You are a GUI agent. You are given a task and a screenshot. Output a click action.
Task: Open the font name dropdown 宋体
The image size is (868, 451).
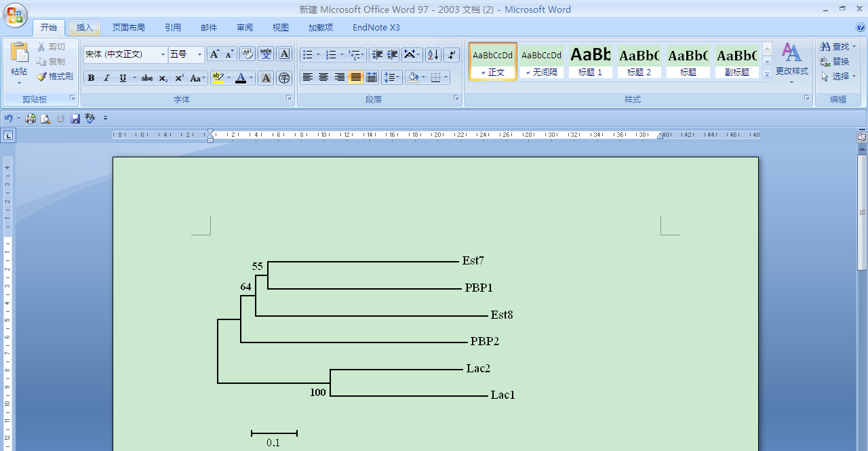point(163,54)
